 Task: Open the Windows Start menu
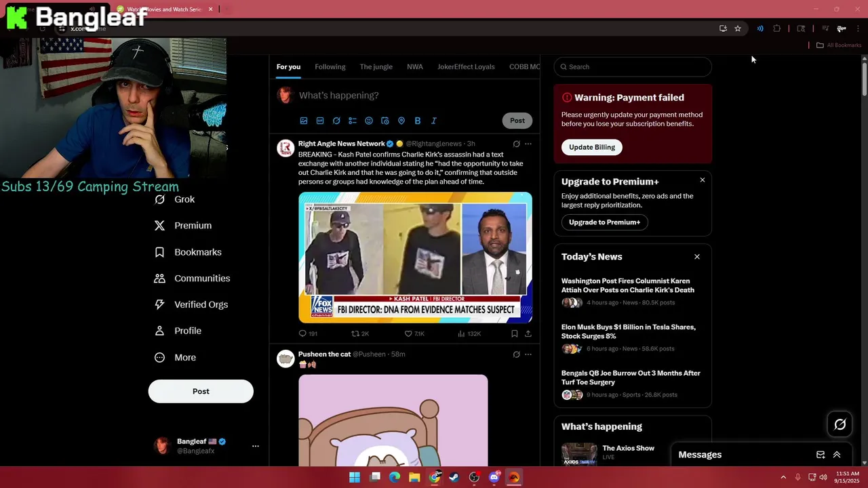pyautogui.click(x=355, y=477)
